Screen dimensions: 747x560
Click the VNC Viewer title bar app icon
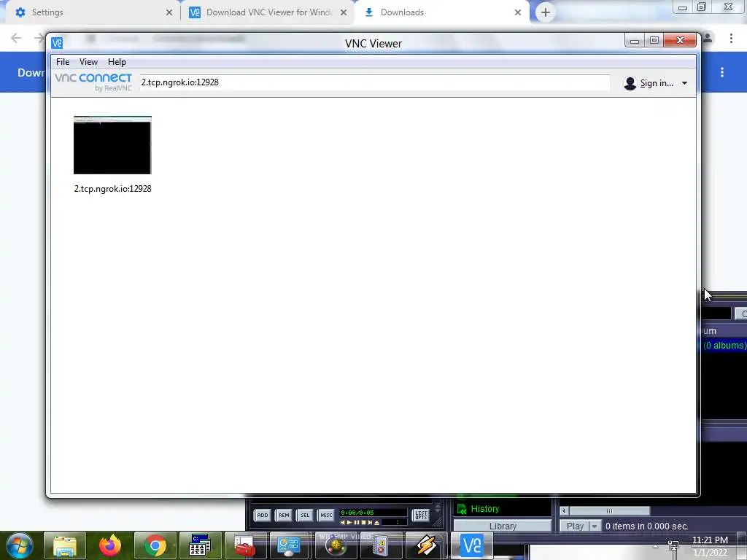[x=57, y=43]
